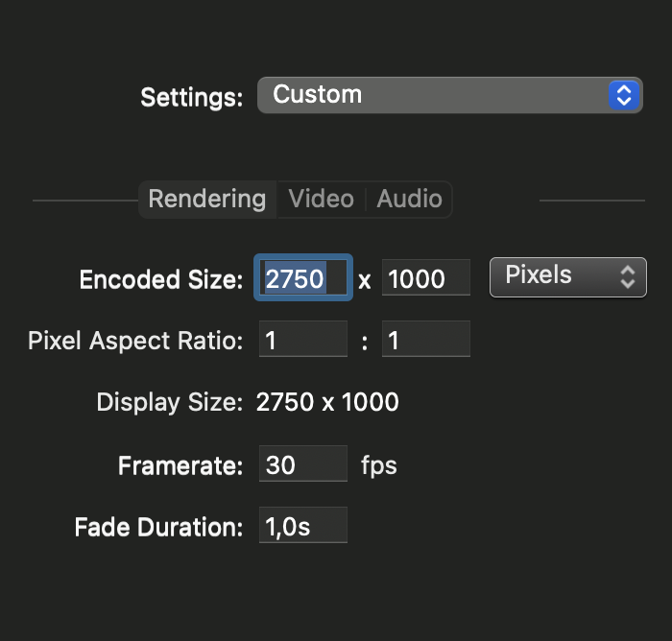Select the second Pixel Aspect Ratio field
The height and width of the screenshot is (641, 672).
click(x=426, y=339)
